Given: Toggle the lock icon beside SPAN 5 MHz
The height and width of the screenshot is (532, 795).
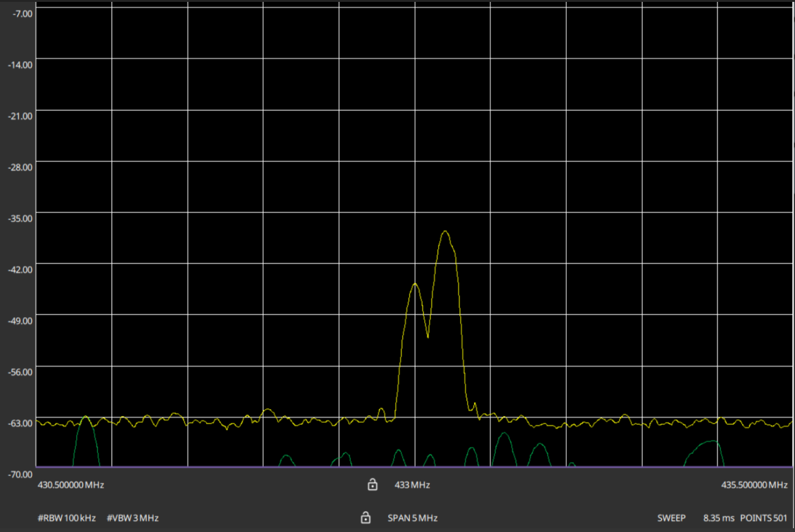Looking at the screenshot, I should [365, 518].
